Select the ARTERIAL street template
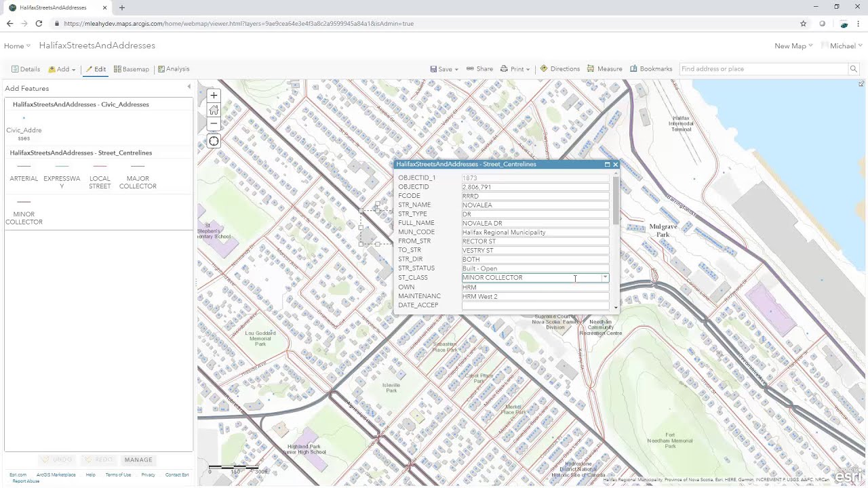868x488 pixels. [x=24, y=171]
